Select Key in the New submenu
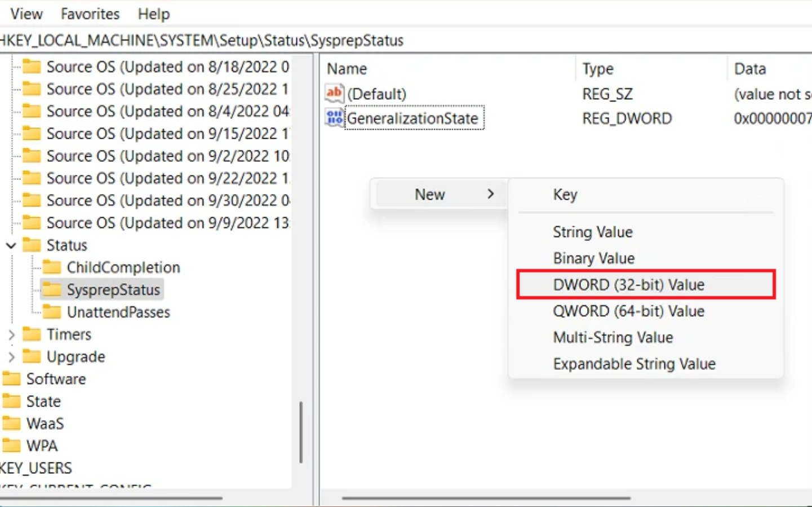This screenshot has width=812, height=507. [565, 195]
